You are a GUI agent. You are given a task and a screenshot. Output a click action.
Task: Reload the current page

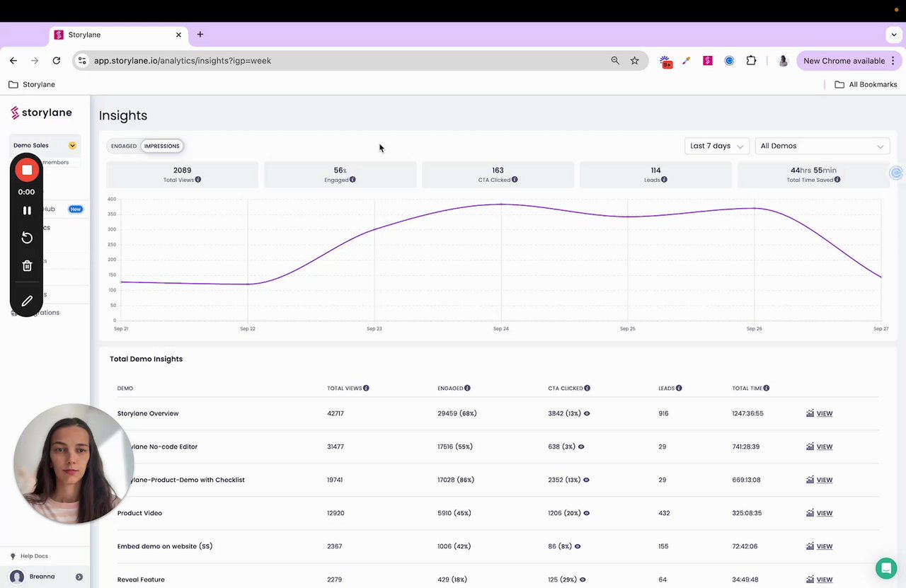(57, 61)
